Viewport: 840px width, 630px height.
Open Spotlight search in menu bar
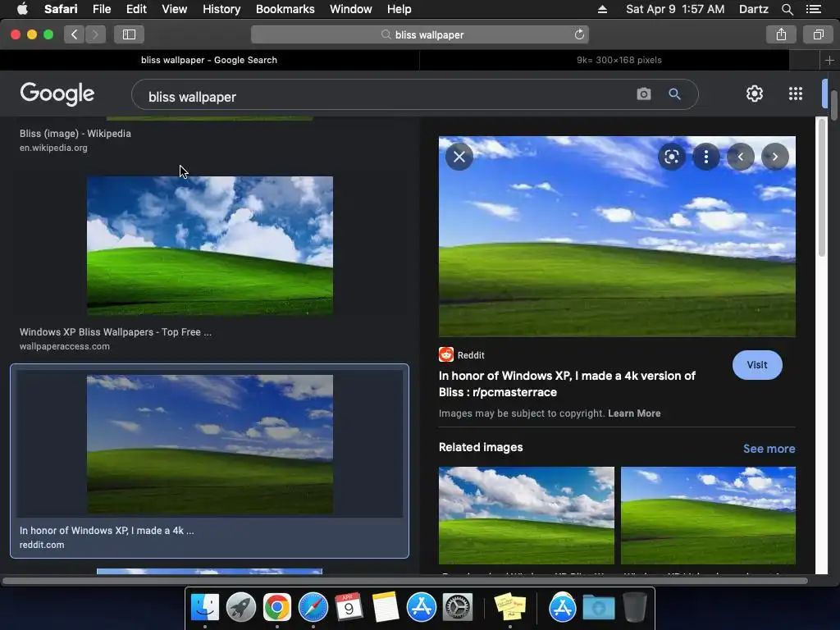point(787,9)
